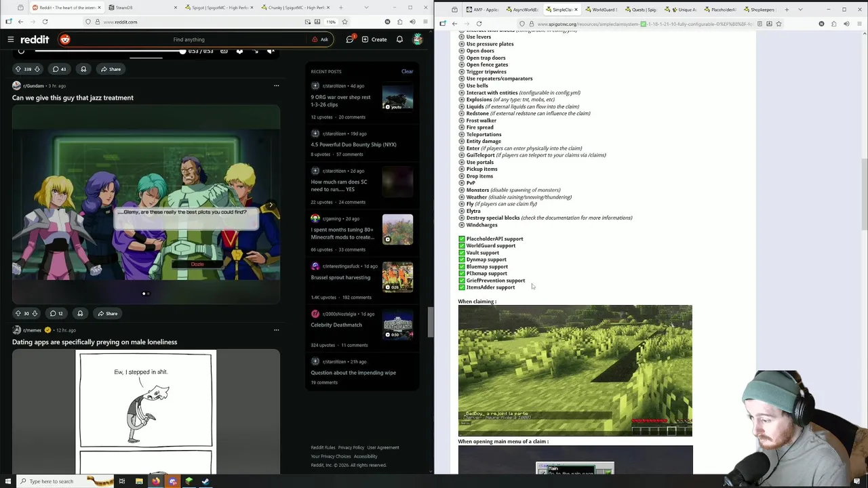Open recent post 'Question about the impending wipe'

353,372
